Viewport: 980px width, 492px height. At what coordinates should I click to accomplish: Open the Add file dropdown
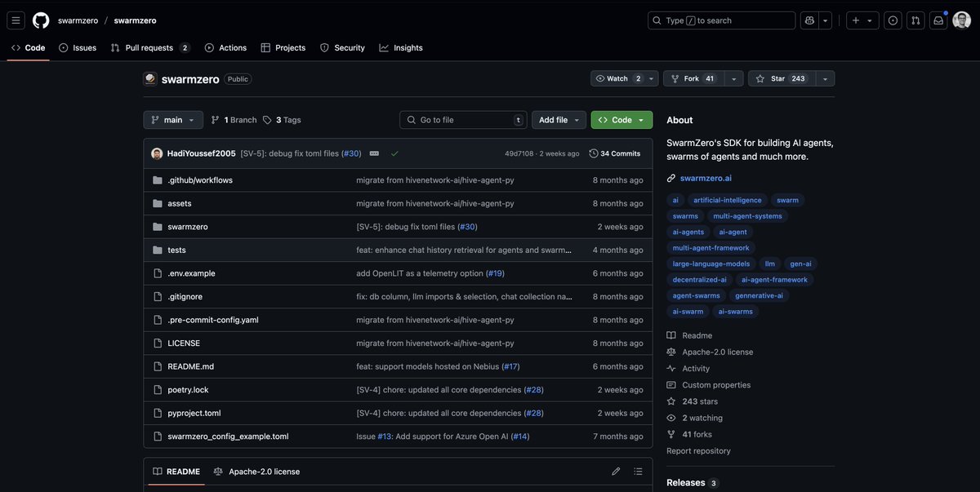click(559, 120)
